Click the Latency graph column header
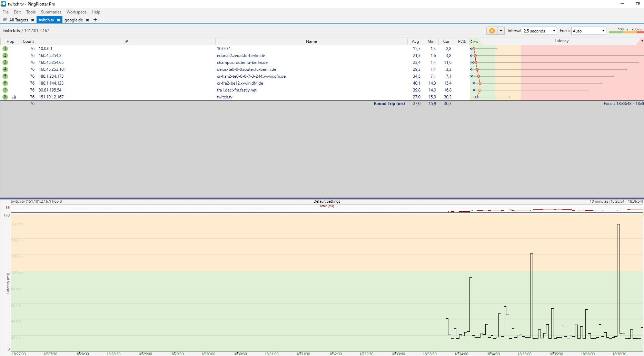The height and width of the screenshot is (356, 644). pyautogui.click(x=561, y=41)
